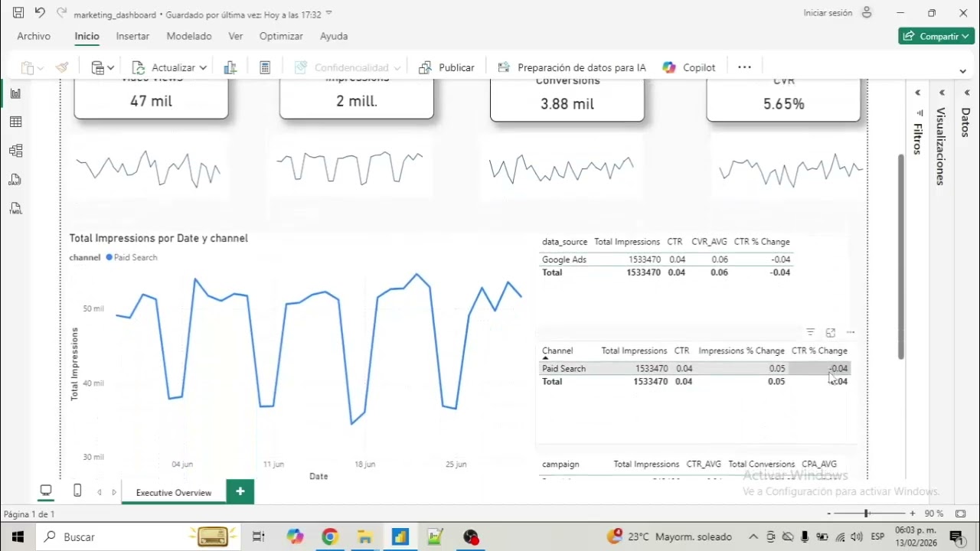The width and height of the screenshot is (980, 551).
Task: Click the new measure calculator icon
Action: (x=265, y=67)
